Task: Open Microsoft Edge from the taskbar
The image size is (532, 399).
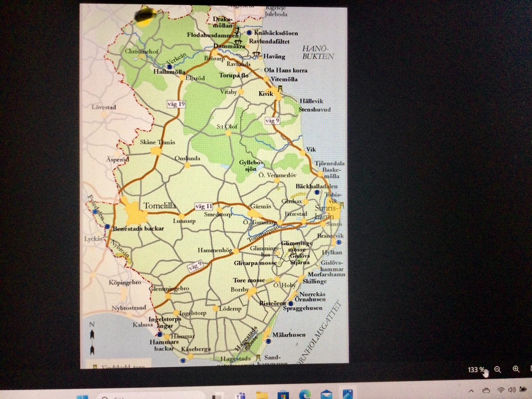Action: point(305,394)
